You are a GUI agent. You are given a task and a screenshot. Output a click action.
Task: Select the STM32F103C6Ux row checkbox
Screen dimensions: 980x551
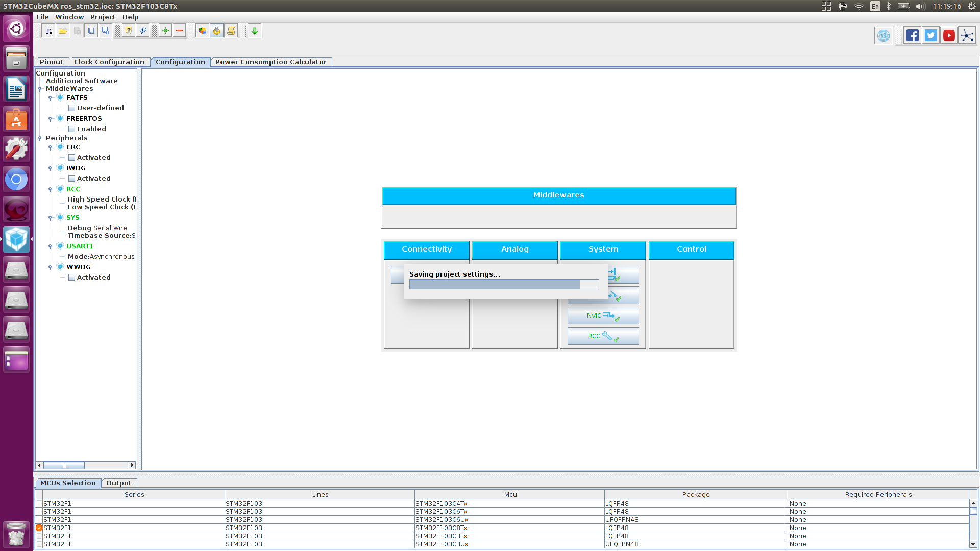(39, 520)
